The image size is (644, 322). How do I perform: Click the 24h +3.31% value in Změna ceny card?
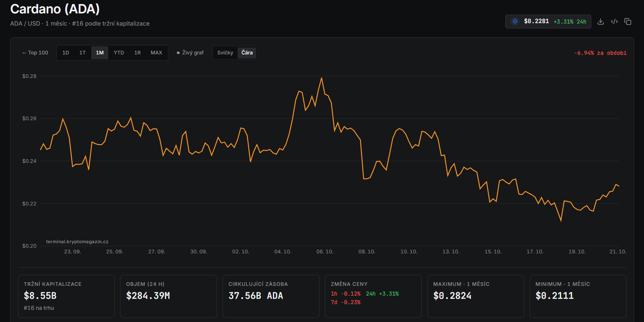pyautogui.click(x=382, y=294)
